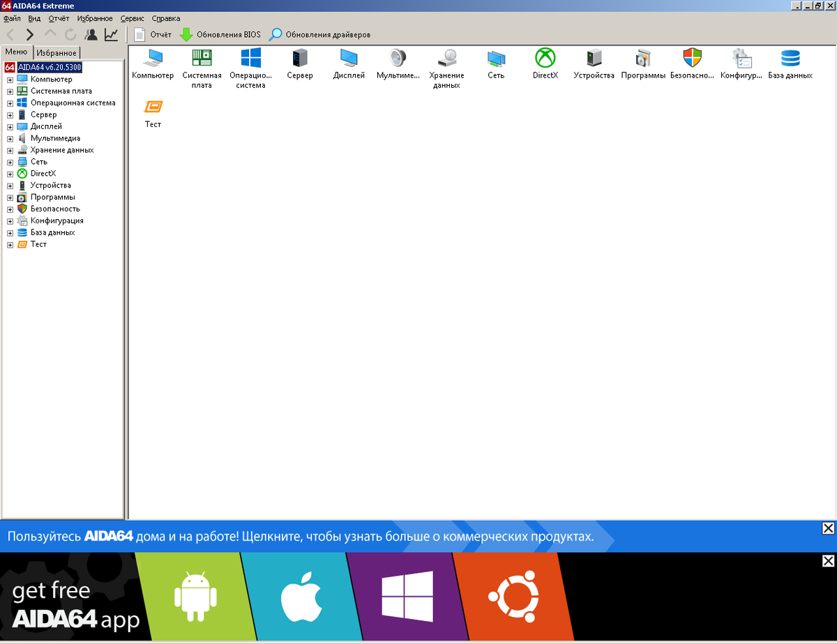Expand the Дисплей tree node

pyautogui.click(x=10, y=127)
